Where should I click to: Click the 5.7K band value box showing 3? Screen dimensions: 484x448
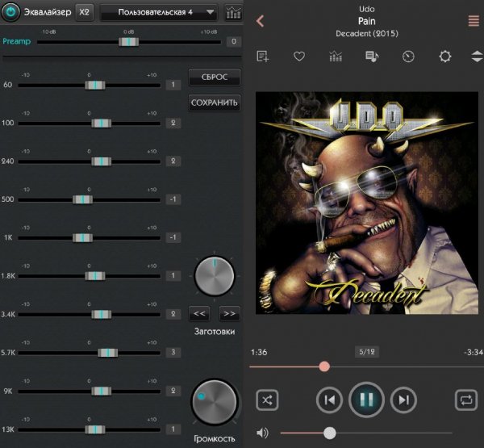pyautogui.click(x=173, y=352)
